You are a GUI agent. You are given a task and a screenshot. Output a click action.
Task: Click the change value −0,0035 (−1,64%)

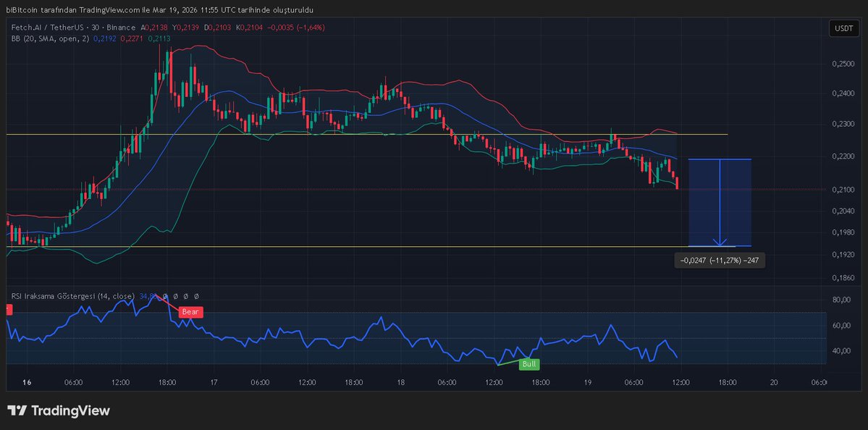point(297,27)
